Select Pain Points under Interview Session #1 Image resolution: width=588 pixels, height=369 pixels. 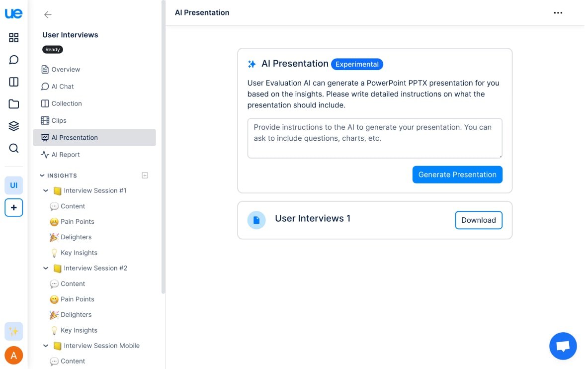(x=77, y=222)
